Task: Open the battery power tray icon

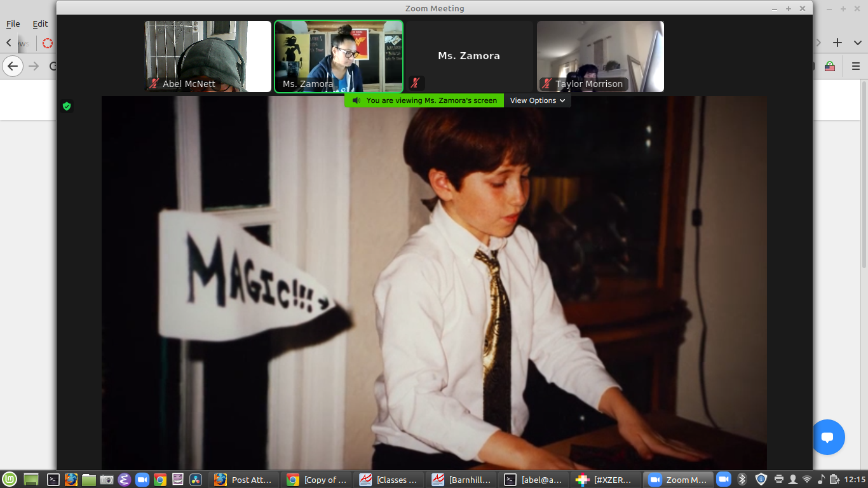Action: 835,480
